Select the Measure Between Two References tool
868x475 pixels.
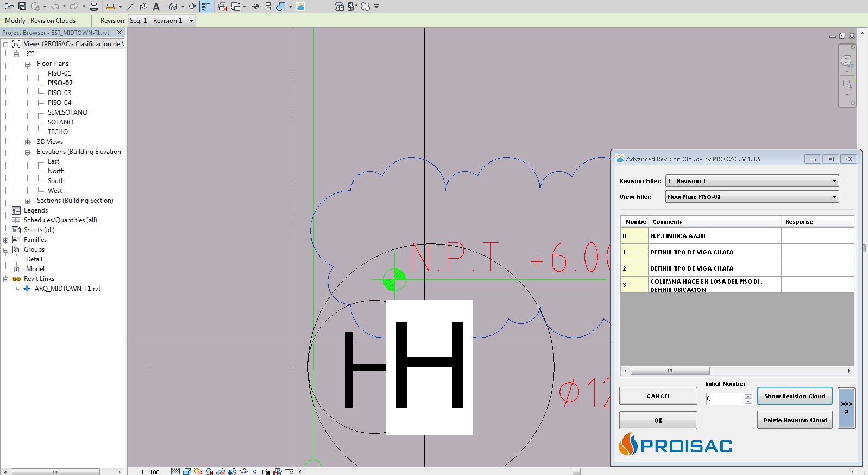[110, 7]
